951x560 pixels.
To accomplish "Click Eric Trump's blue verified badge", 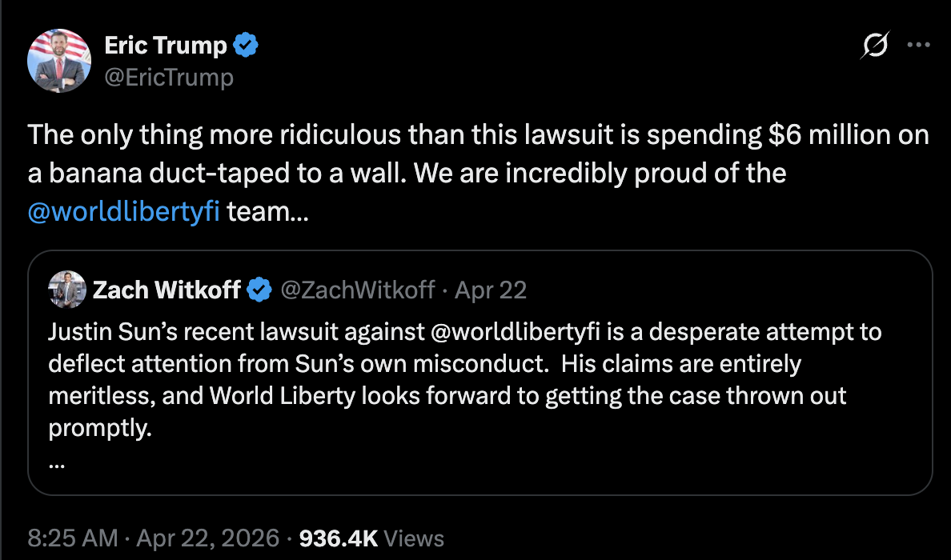I will point(244,46).
